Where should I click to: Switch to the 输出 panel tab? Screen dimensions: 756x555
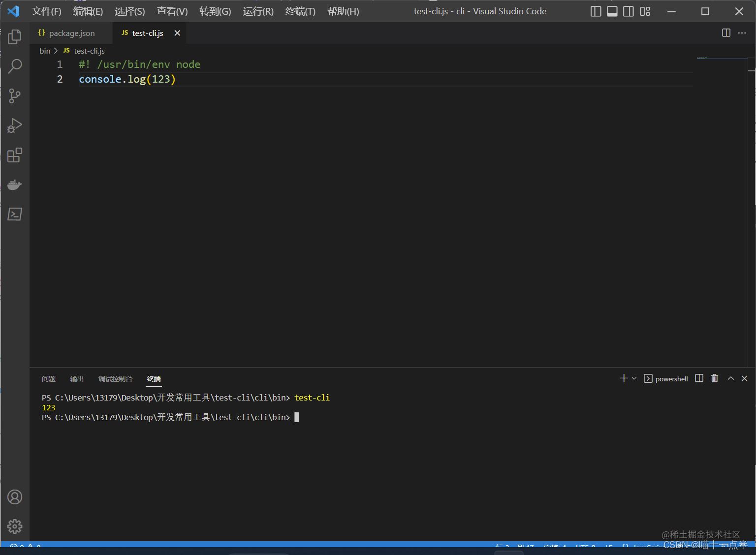(x=77, y=379)
